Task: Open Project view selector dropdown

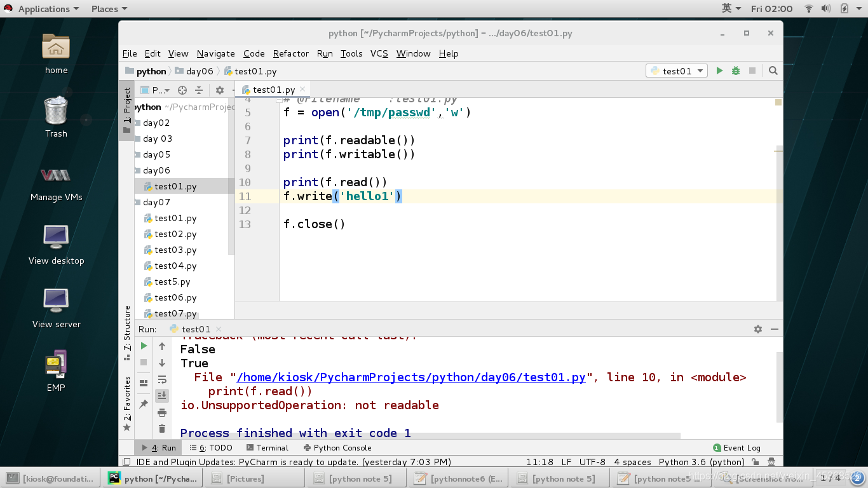Action: point(155,90)
